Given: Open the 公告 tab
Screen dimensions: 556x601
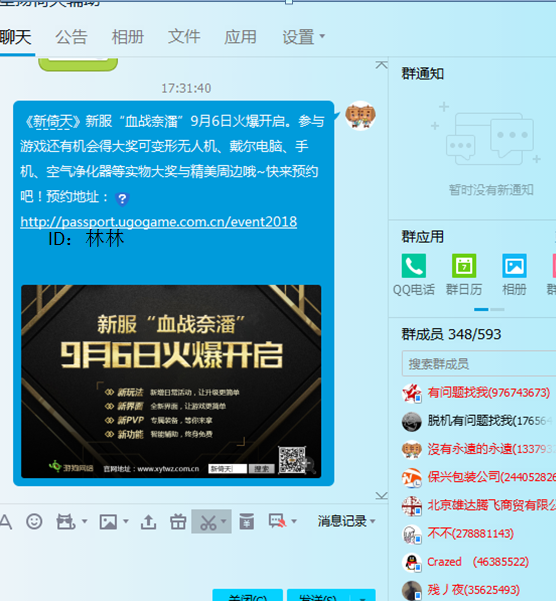Looking at the screenshot, I should tap(71, 38).
